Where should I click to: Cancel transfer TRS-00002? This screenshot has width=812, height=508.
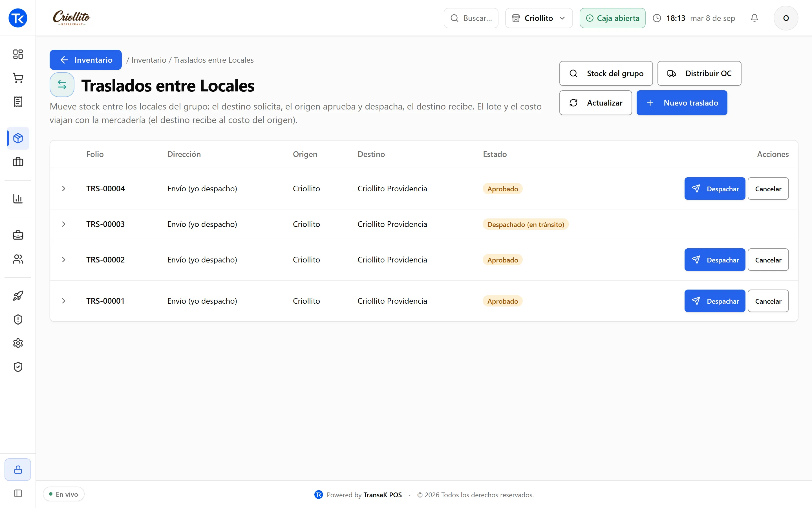[x=768, y=260]
